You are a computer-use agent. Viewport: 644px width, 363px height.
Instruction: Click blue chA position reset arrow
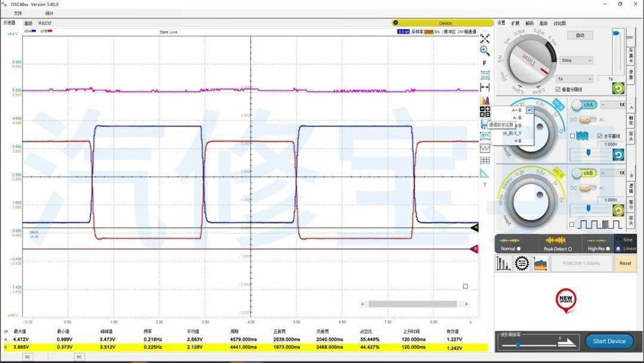(x=618, y=155)
